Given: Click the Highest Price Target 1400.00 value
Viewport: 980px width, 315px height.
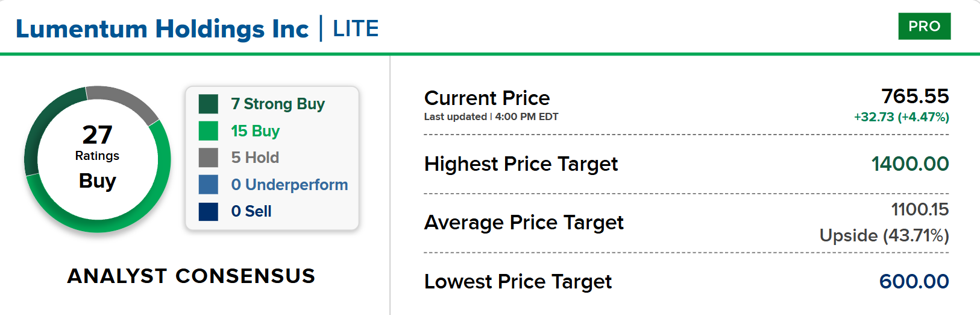Looking at the screenshot, I should 910,164.
